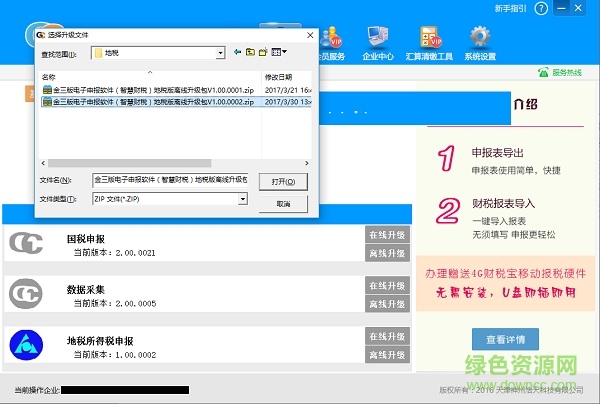Close the main application window
This screenshot has width=600, height=404.
coord(578,8)
